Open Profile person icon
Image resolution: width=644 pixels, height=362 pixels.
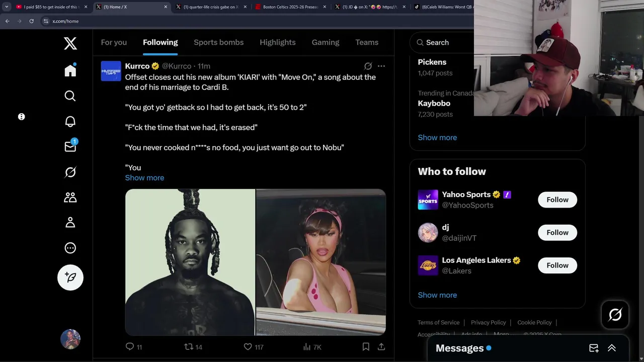(70, 222)
